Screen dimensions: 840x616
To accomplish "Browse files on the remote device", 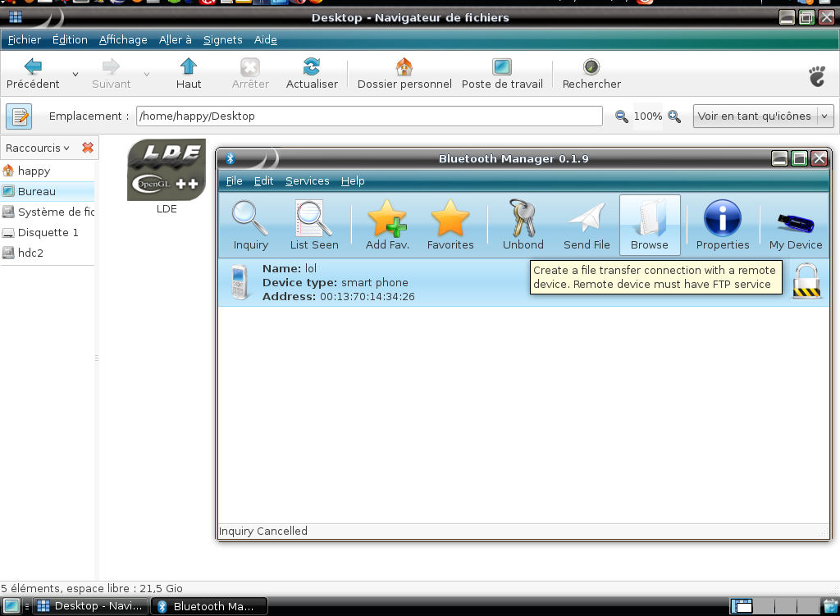I will tap(650, 225).
